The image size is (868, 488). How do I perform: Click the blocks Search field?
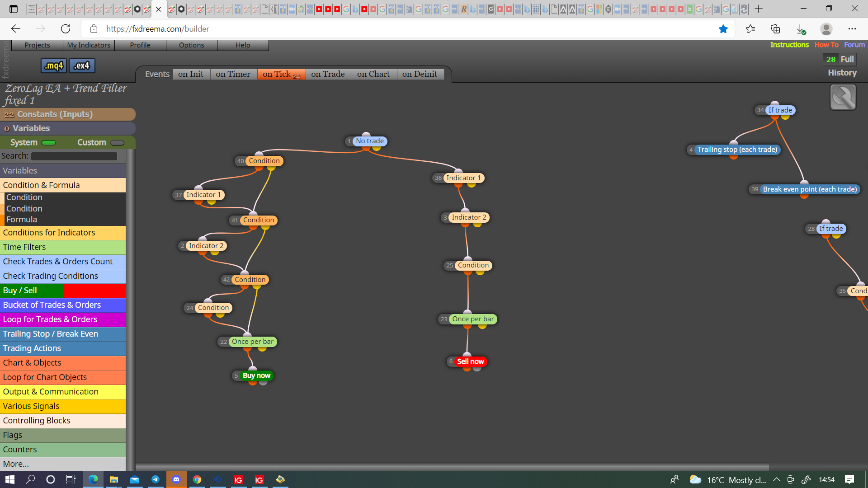pos(74,156)
